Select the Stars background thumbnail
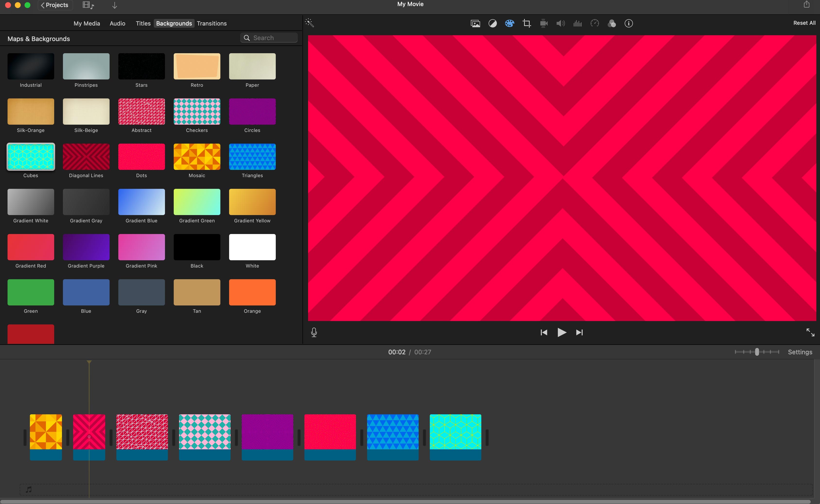The height and width of the screenshot is (504, 820). 141,66
